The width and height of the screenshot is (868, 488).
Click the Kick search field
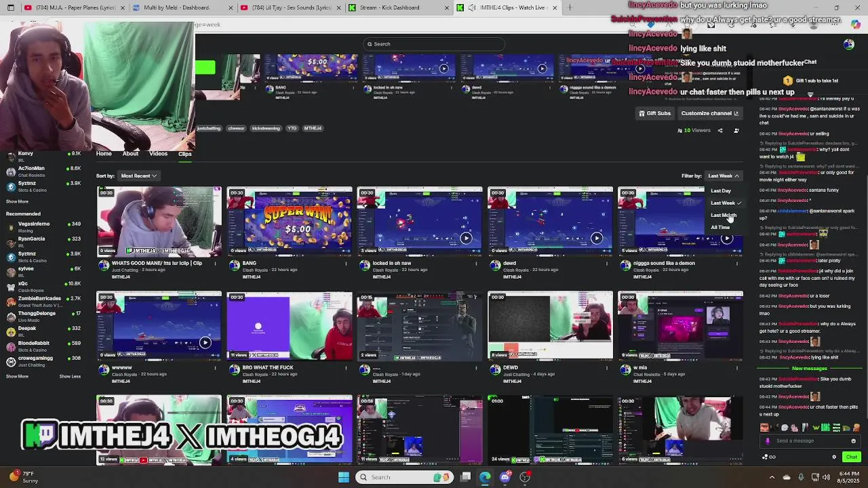[x=434, y=44]
